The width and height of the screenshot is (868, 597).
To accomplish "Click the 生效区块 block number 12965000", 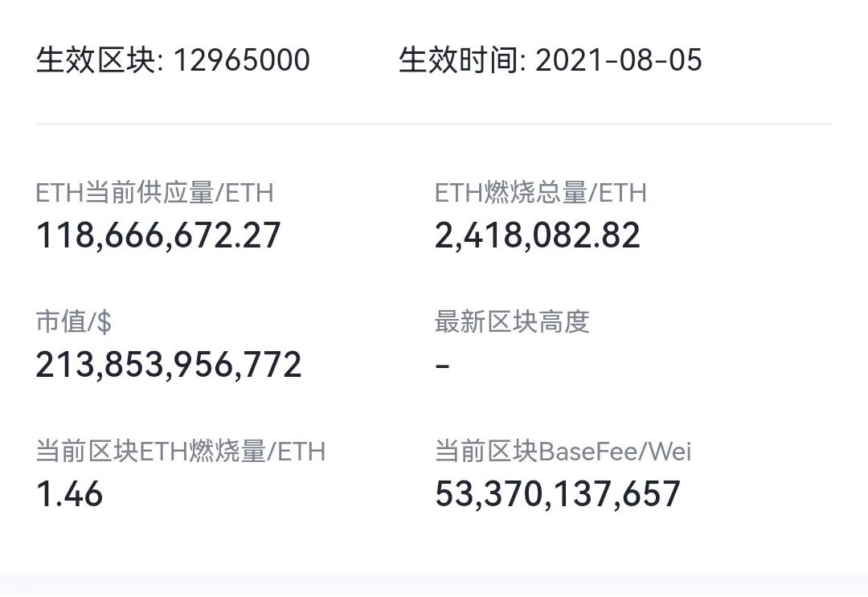I will click(242, 60).
